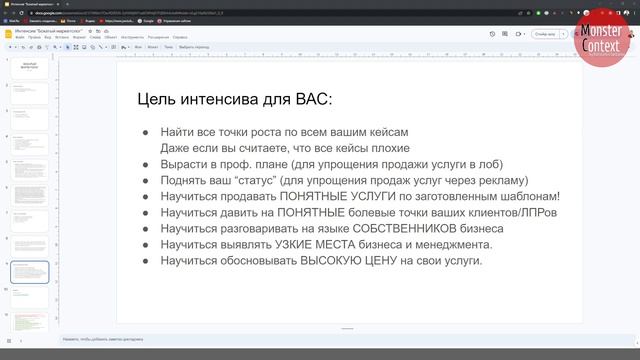Viewport: 640px width, 360px height.
Task: Click the bullet mentioning "СОБСТВЕННИКОВ бизнеса"
Action: [332, 229]
